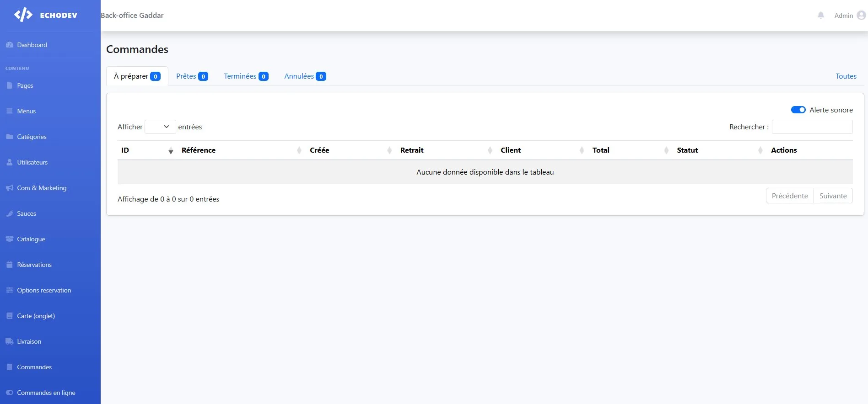This screenshot has width=868, height=404.
Task: Open the notifications bell icon
Action: pyautogui.click(x=821, y=15)
